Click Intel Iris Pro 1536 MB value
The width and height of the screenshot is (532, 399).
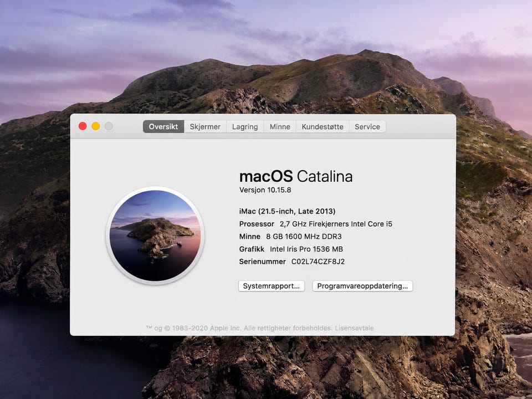(x=306, y=249)
